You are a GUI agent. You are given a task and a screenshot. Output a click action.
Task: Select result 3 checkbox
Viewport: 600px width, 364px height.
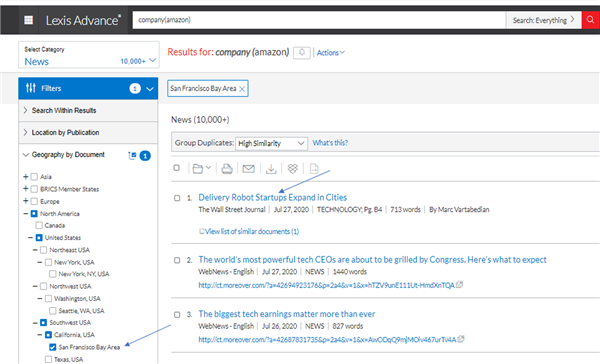tap(177, 315)
